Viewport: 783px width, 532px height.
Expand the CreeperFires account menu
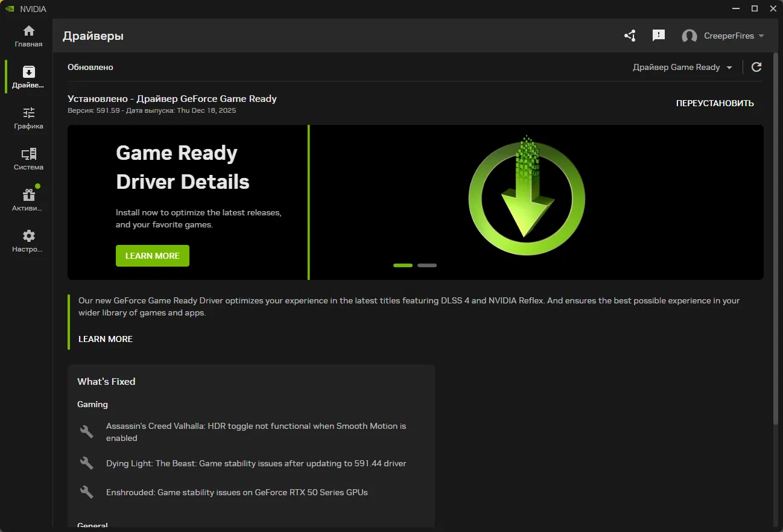pyautogui.click(x=735, y=36)
